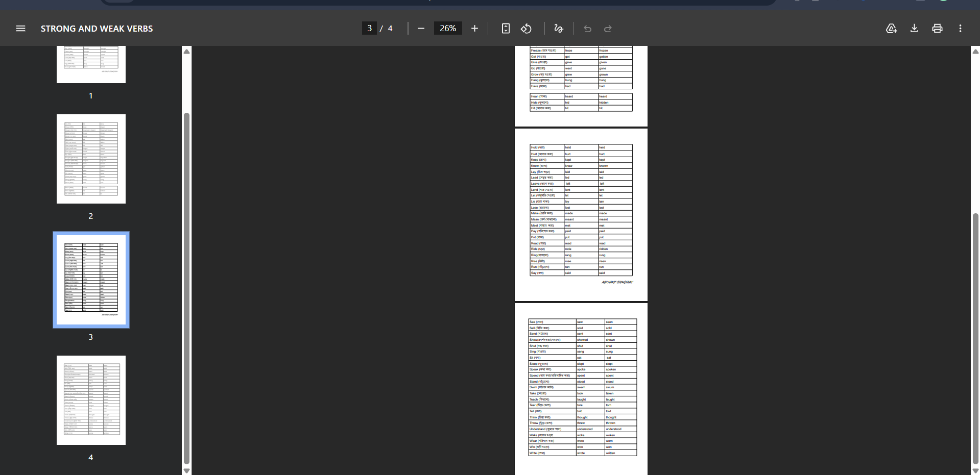Click the document scrollbar up arrow

[x=975, y=52]
